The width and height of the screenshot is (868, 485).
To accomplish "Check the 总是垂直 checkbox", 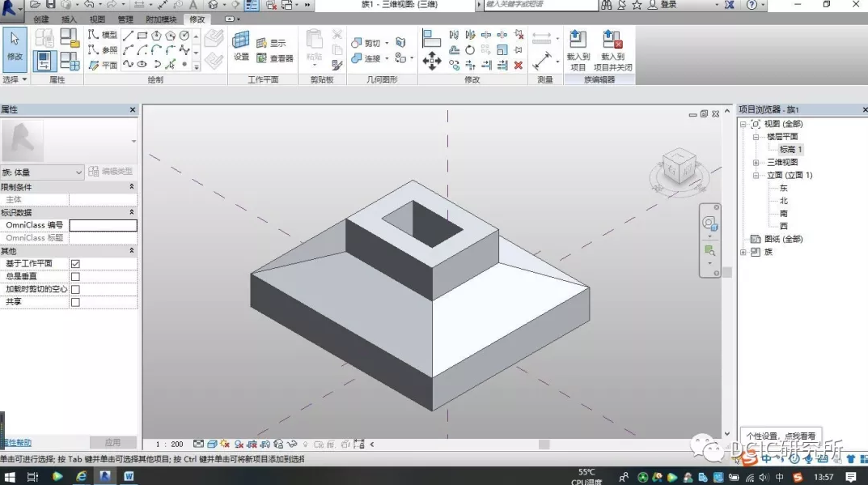I will [x=75, y=277].
